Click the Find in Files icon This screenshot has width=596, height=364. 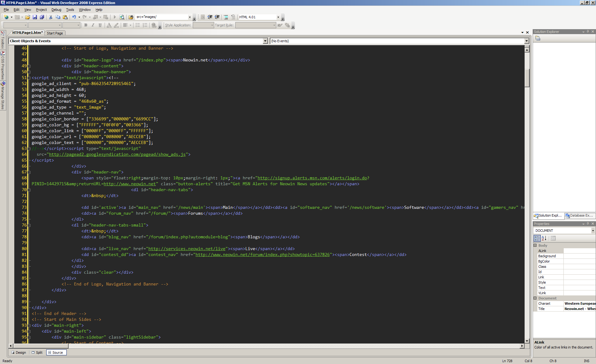131,17
